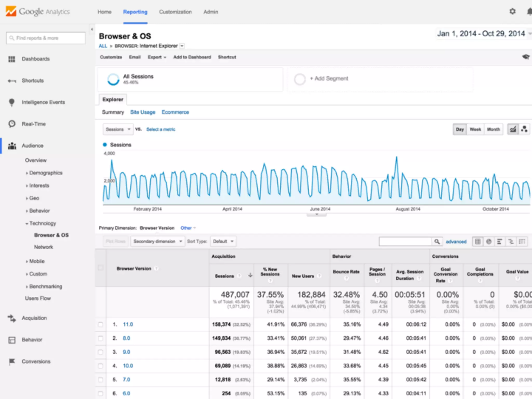Viewport: 532px width, 399px height.
Task: Expand the Sessions metric dropdown
Action: pyautogui.click(x=118, y=129)
